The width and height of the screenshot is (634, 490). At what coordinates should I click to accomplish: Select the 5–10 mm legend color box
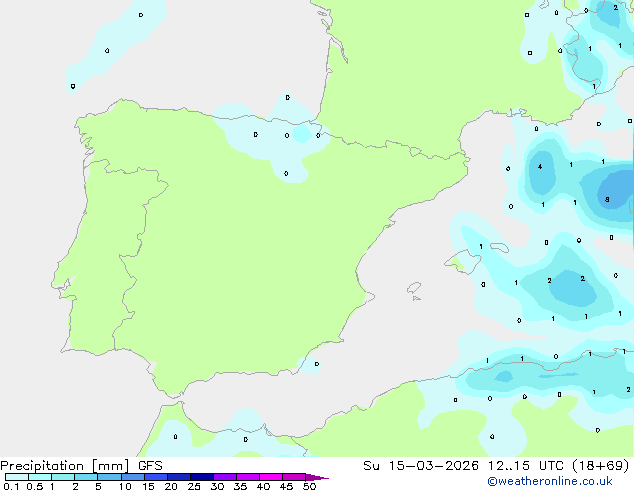[109, 477]
